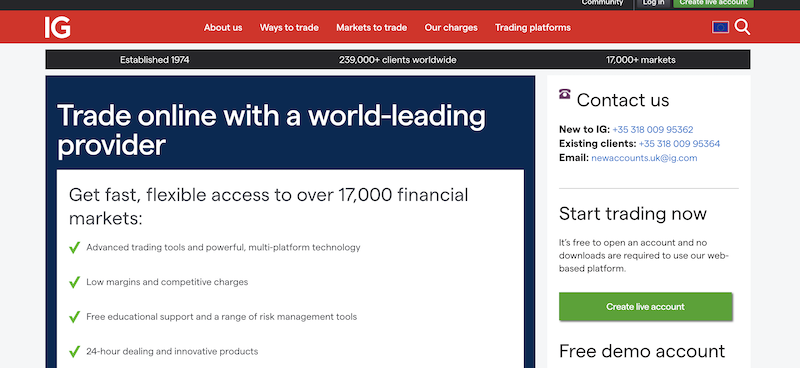Go to Our charges section
The image size is (800, 368).
click(x=451, y=28)
